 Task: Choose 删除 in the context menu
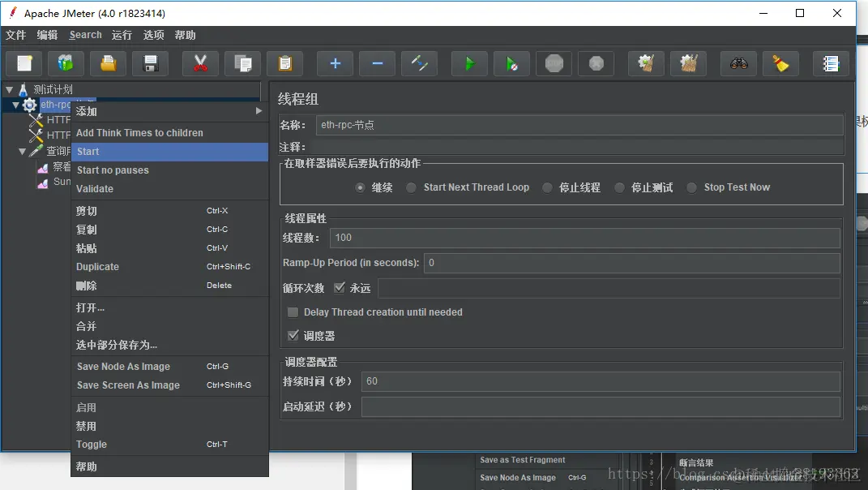coord(169,286)
